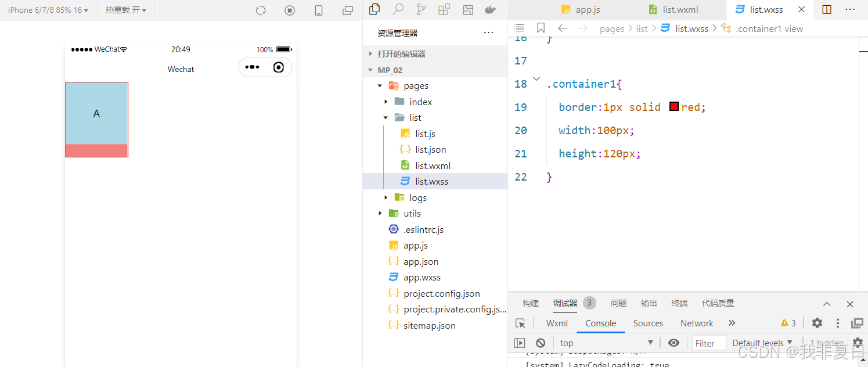Open the Wxml devtools tab

[557, 323]
